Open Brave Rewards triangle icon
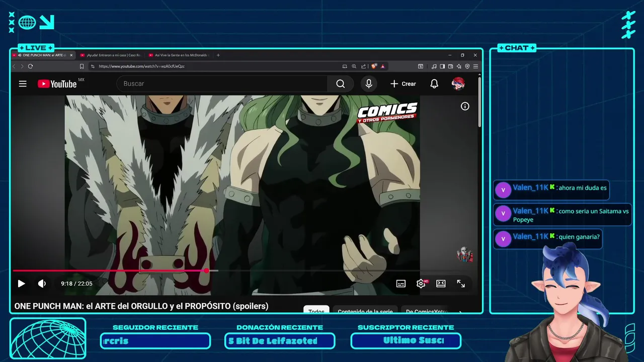Viewport: 644px width, 362px height. [x=383, y=66]
